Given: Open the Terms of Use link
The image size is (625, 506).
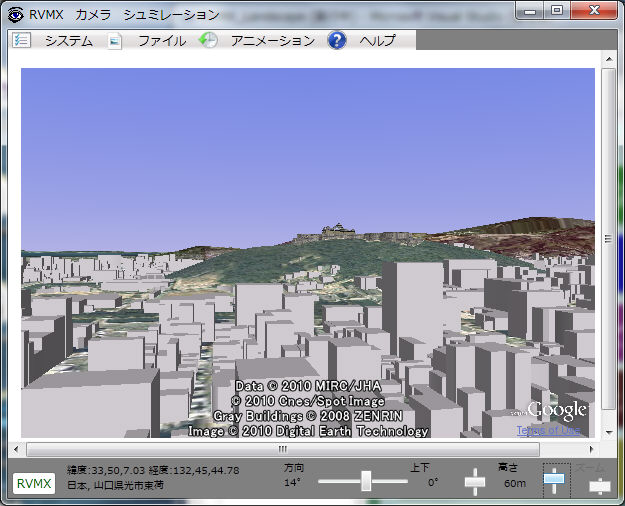Looking at the screenshot, I should point(548,430).
